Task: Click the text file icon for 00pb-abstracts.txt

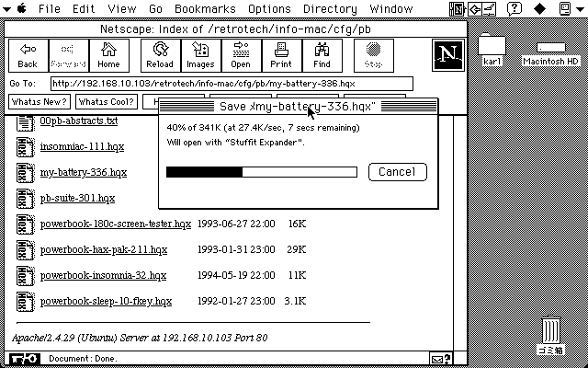Action: (x=25, y=122)
